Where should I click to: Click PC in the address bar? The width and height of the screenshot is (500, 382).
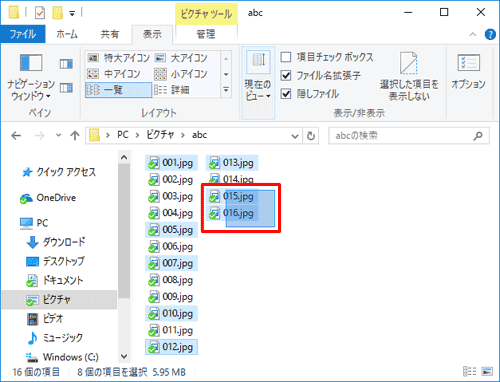coord(123,135)
